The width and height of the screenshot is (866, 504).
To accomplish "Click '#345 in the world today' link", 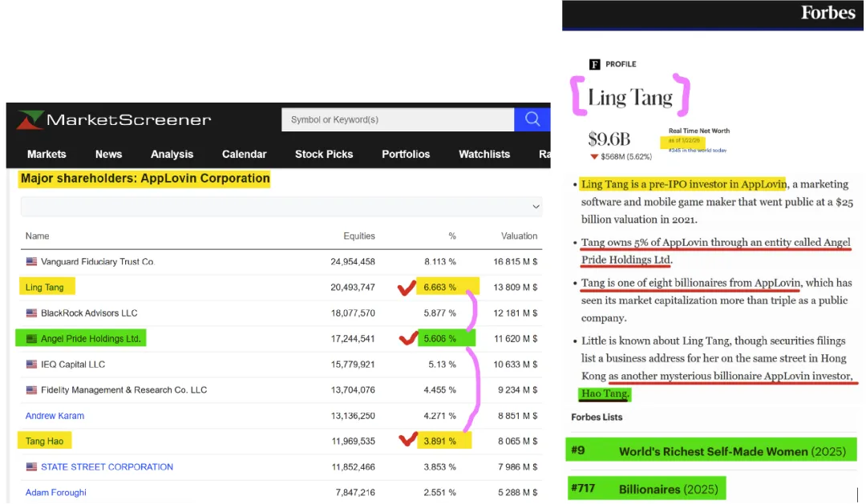I will (x=697, y=150).
